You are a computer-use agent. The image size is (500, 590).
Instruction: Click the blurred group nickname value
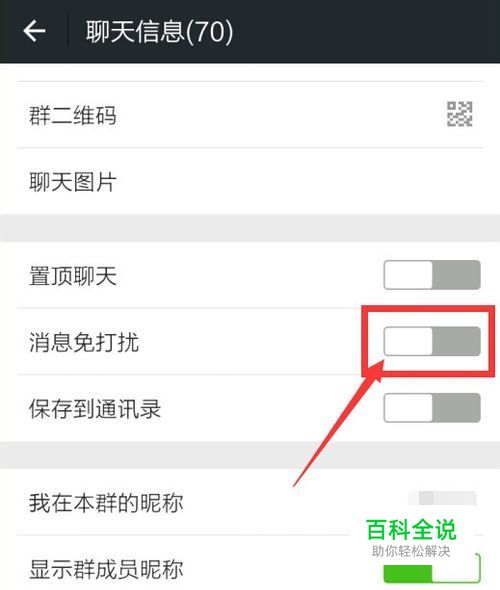coord(442,498)
